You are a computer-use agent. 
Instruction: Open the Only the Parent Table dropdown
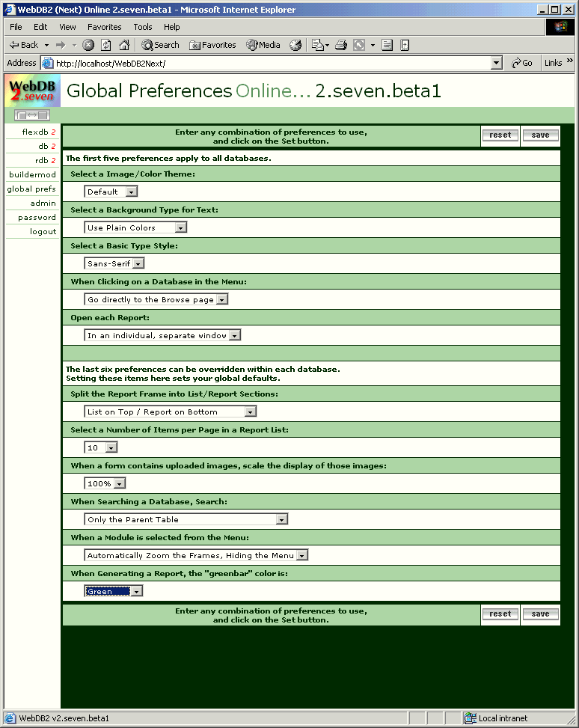click(x=186, y=519)
